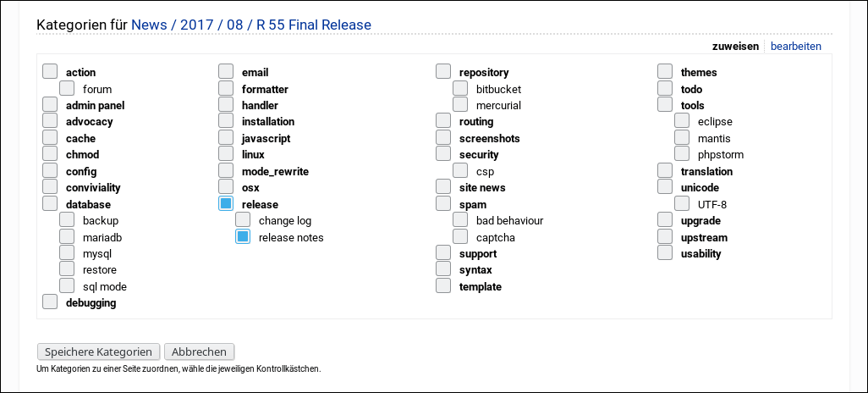This screenshot has width=868, height=393.
Task: Check the usability checkbox
Action: click(665, 253)
